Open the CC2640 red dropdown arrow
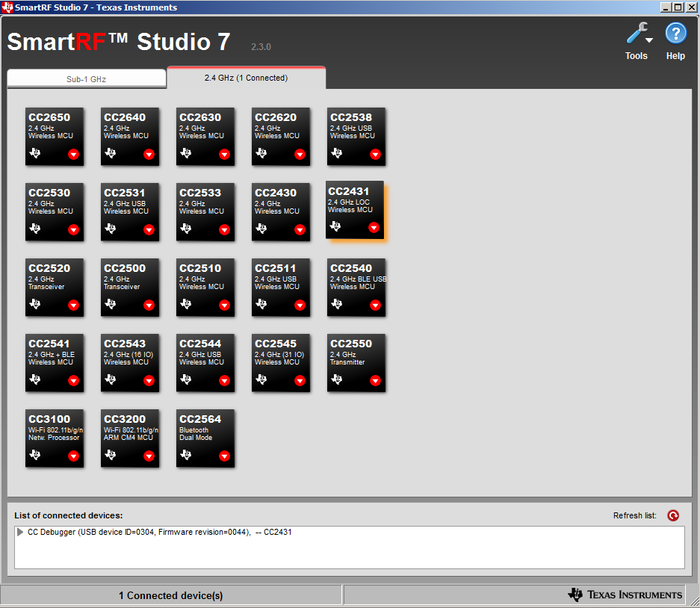Viewport: 700px width, 608px height. [149, 155]
